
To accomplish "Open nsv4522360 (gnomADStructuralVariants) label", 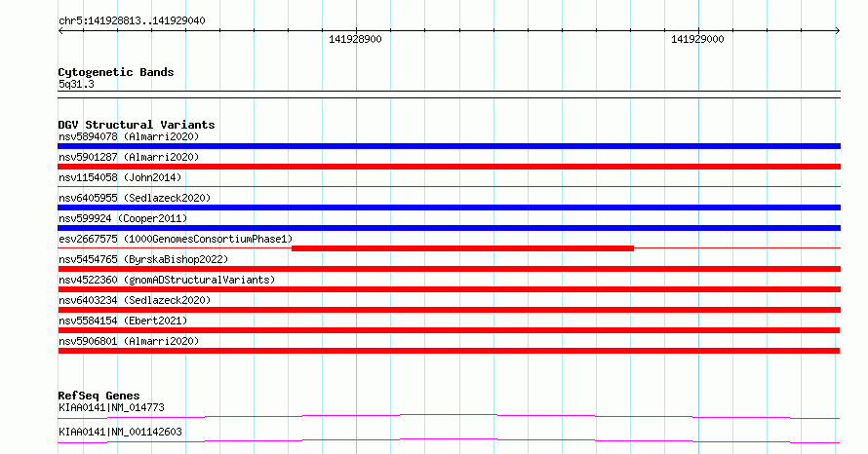I will [167, 280].
